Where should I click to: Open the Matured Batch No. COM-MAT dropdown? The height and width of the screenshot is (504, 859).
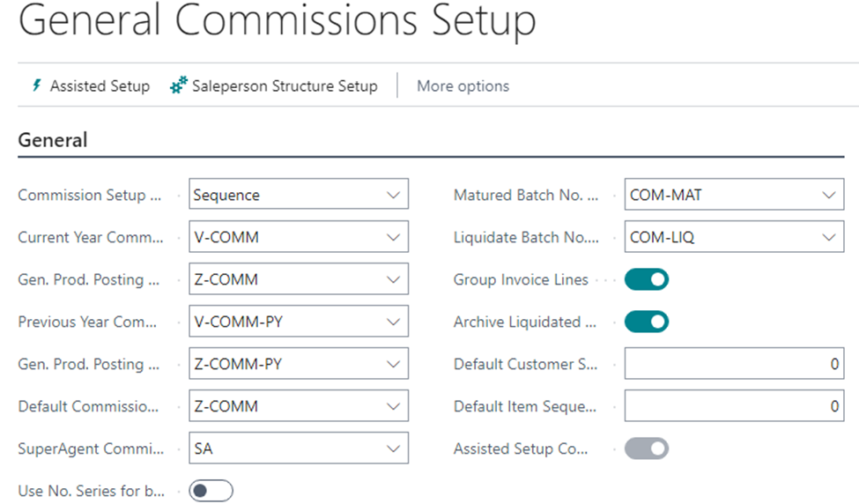[828, 195]
